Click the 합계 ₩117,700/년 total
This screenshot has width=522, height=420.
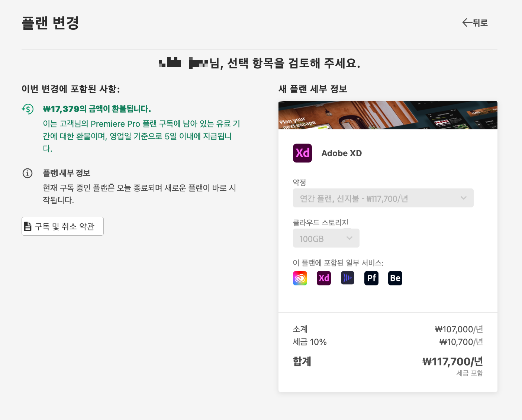pos(453,362)
